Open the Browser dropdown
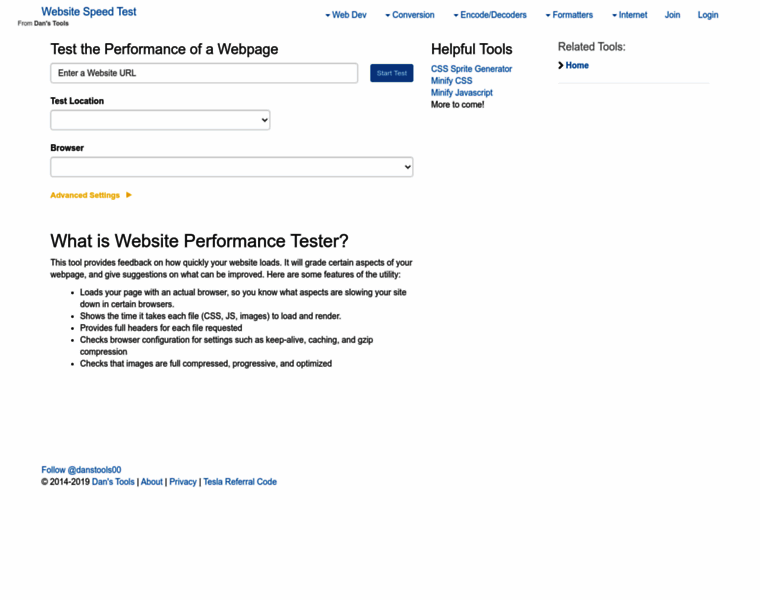 click(x=232, y=167)
